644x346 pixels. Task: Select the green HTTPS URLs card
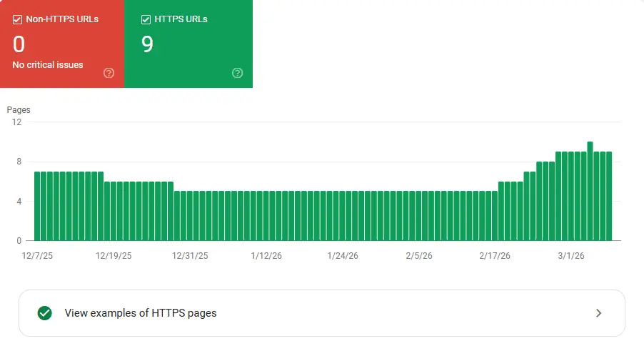[188, 44]
